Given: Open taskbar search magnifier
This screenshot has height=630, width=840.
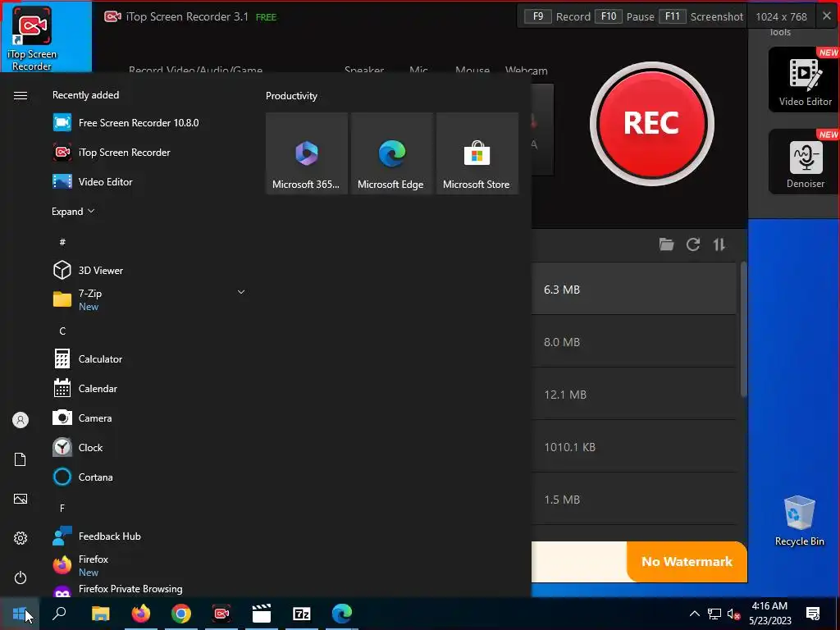Looking at the screenshot, I should pyautogui.click(x=59, y=614).
